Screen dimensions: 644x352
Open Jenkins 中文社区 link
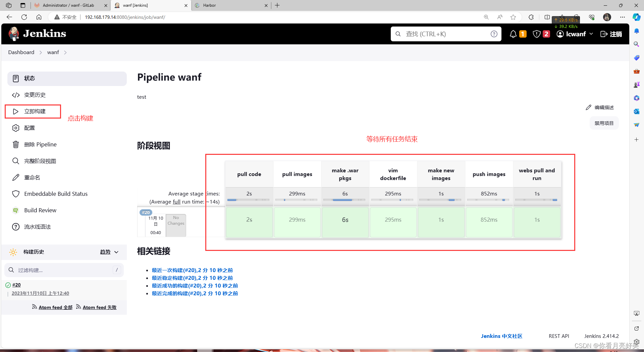501,336
